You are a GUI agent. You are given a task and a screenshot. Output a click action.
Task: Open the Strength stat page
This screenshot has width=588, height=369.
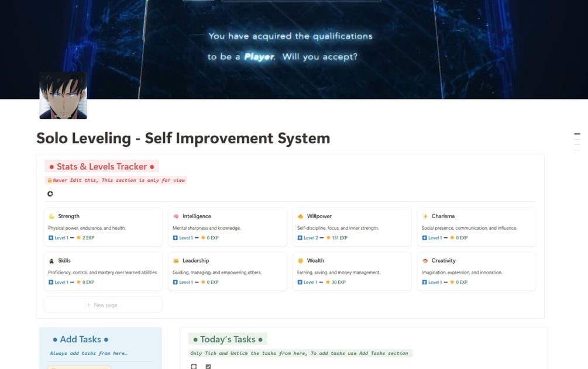[x=103, y=227]
